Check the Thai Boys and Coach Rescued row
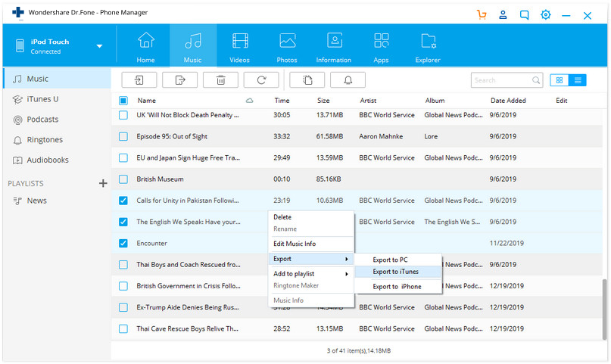Viewport: 611px width, 364px height. pos(123,265)
